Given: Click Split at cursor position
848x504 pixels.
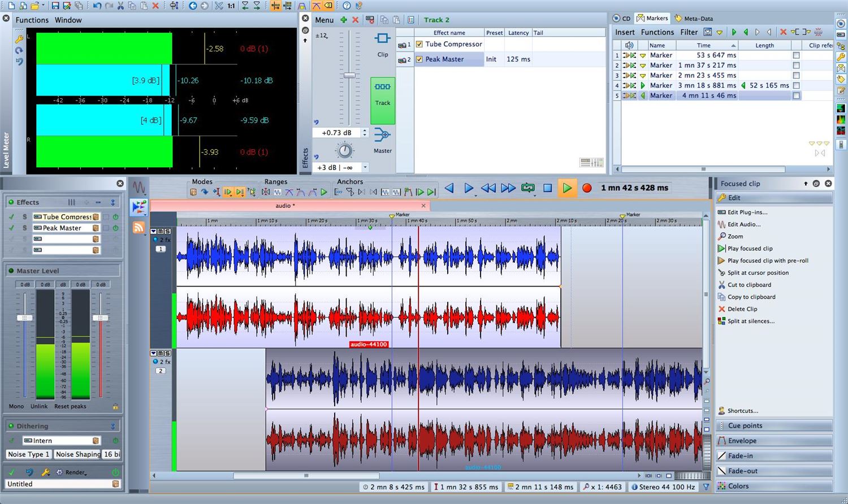Looking at the screenshot, I should 758,273.
